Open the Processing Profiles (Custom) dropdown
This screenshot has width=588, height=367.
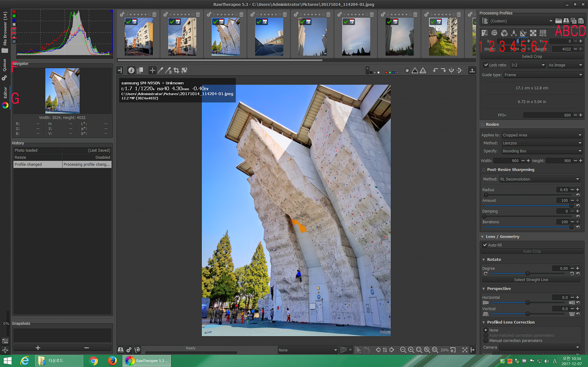(521, 21)
